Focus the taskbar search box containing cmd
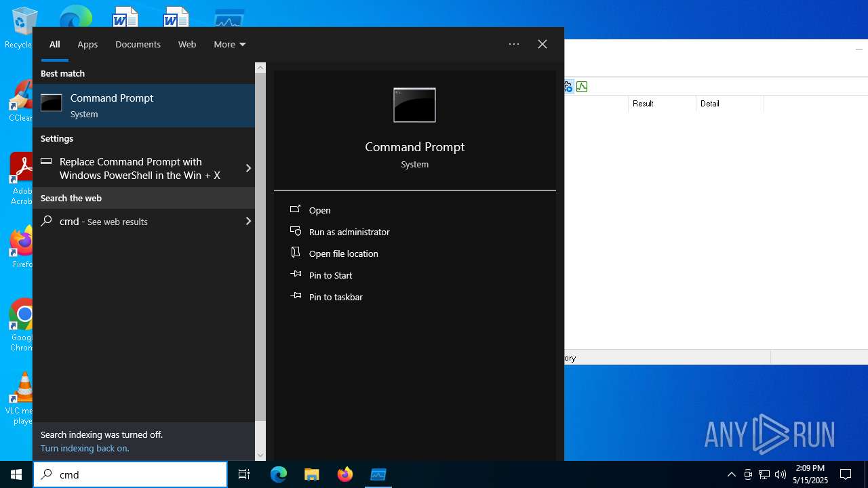This screenshot has height=488, width=868. [x=130, y=474]
